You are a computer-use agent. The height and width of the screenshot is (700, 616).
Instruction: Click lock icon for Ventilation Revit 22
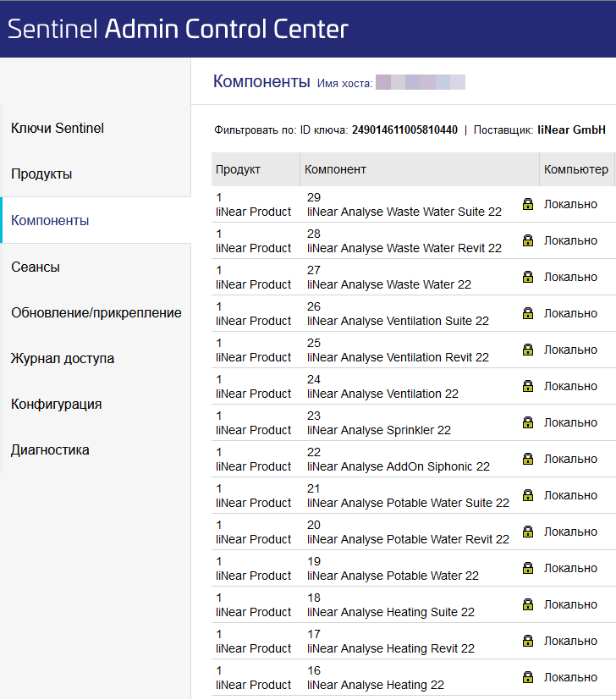528,350
